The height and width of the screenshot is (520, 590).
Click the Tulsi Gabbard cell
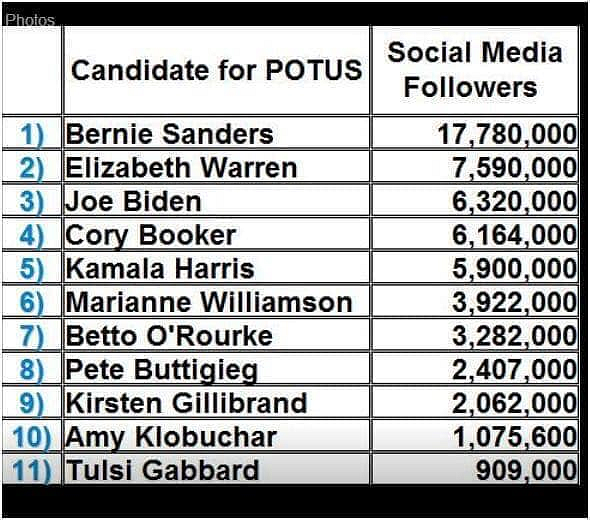[216, 469]
